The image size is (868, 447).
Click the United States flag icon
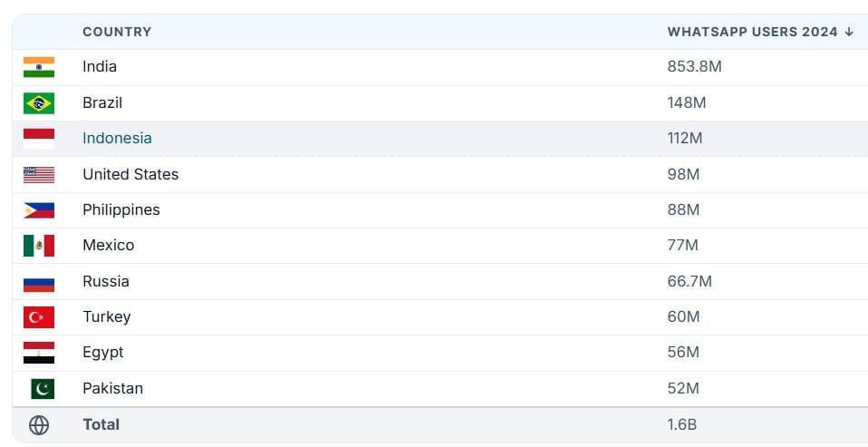point(39,174)
